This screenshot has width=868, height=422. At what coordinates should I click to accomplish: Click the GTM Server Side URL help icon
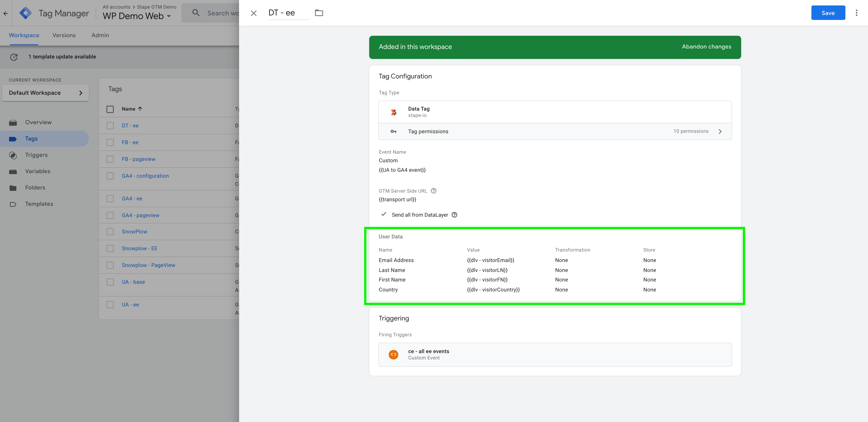[433, 191]
